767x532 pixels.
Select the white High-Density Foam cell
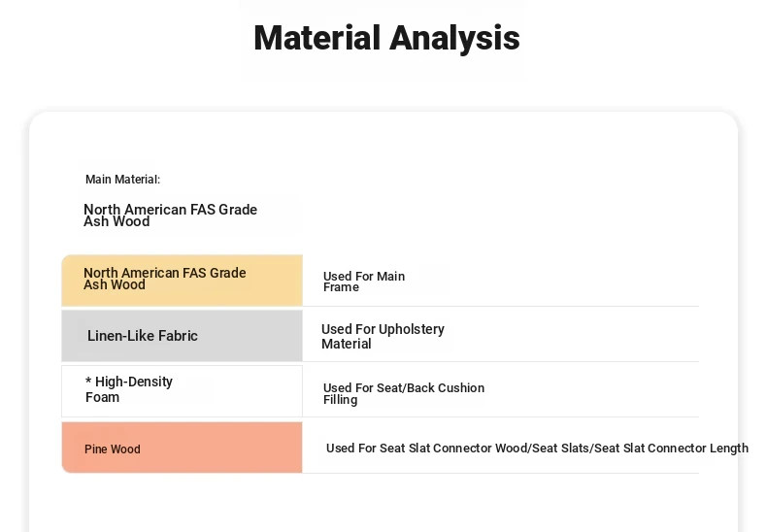182,390
